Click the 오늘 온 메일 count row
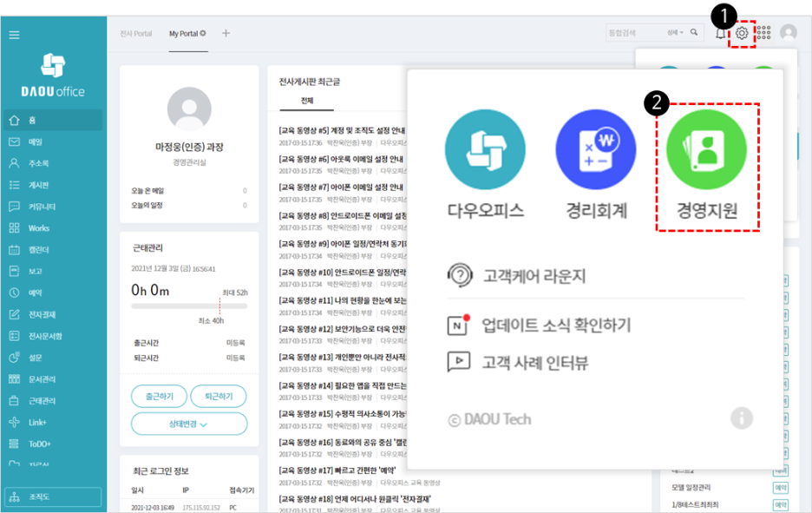 (189, 191)
